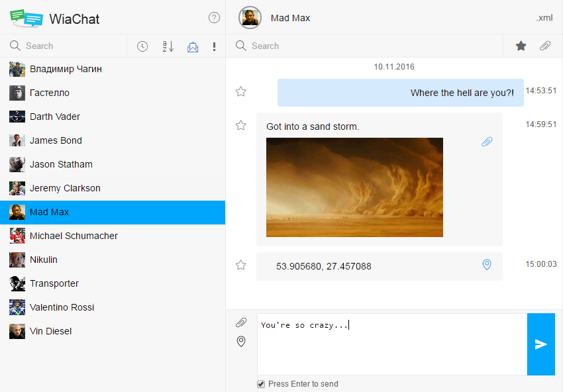563x392 pixels.
Task: Show starred messages in chat header
Action: click(521, 46)
